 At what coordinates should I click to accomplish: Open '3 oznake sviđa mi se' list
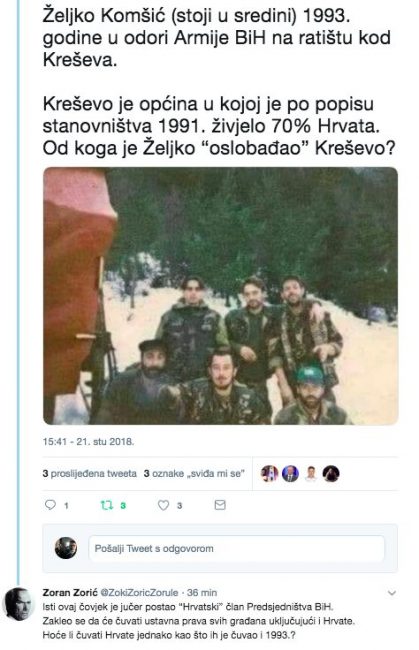coord(194,473)
